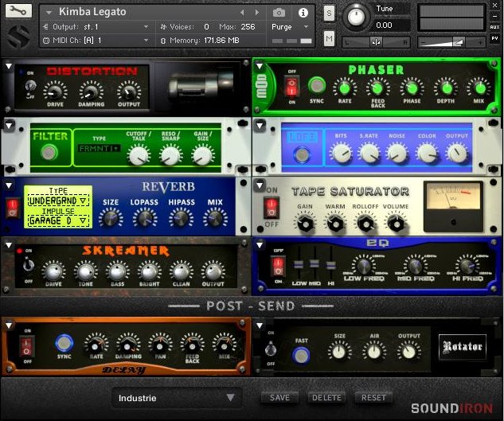Expand the Rotator module menu triangle
The width and height of the screenshot is (504, 421).
click(260, 325)
